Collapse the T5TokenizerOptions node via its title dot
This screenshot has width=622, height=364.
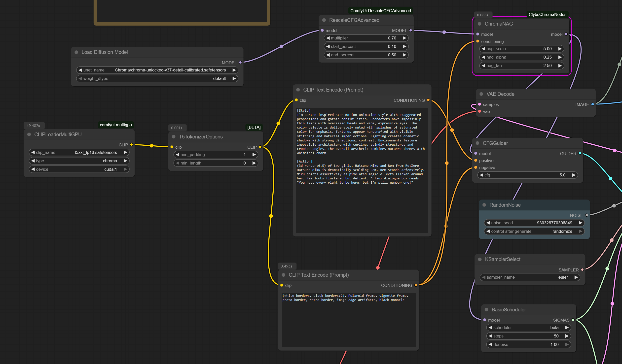174,137
